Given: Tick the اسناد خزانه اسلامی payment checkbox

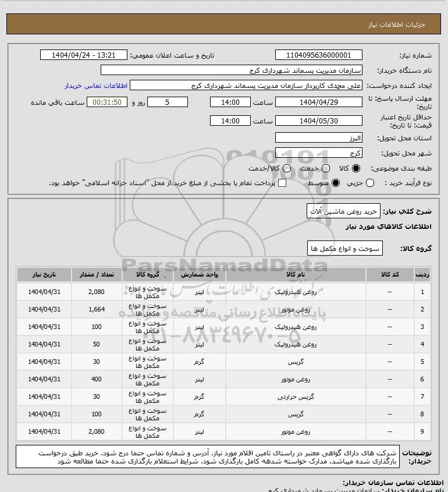Looking at the screenshot, I should coord(282,183).
